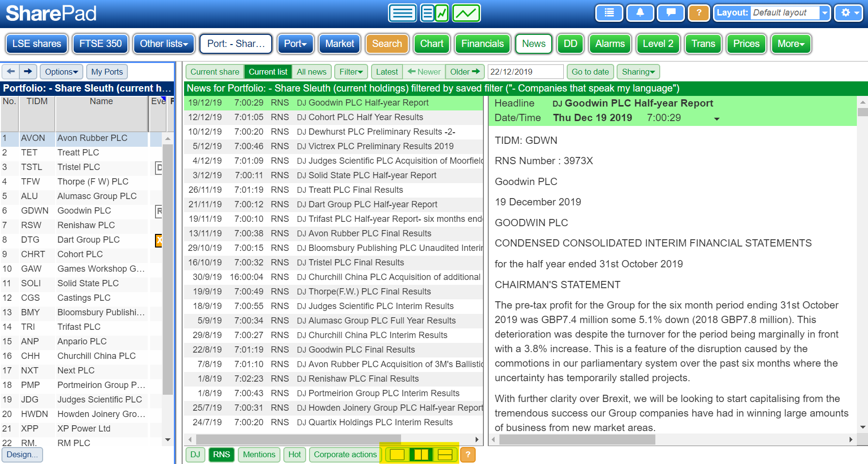Jump to Latest news
Screen dimensions: 868x464
point(387,72)
